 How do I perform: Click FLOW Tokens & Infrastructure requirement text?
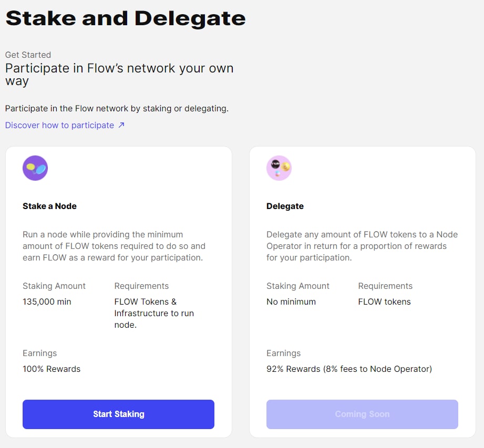pyautogui.click(x=154, y=313)
